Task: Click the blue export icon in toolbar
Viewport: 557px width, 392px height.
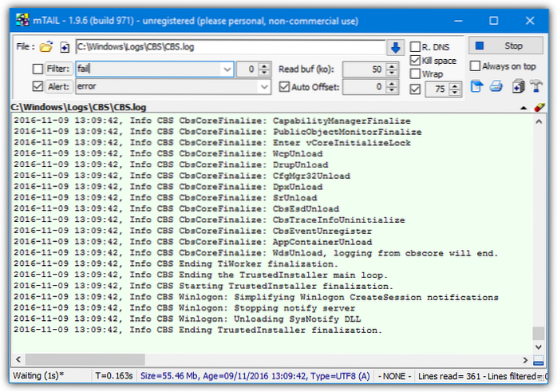Action: [x=476, y=86]
